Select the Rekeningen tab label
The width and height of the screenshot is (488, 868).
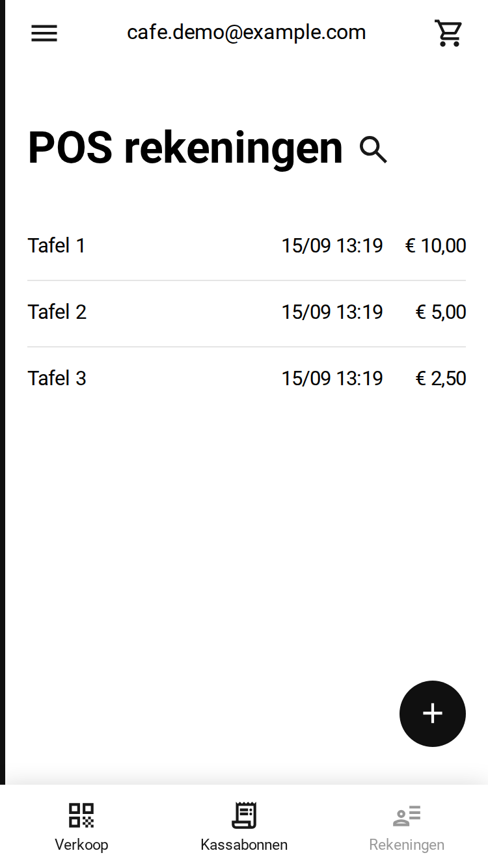(407, 845)
